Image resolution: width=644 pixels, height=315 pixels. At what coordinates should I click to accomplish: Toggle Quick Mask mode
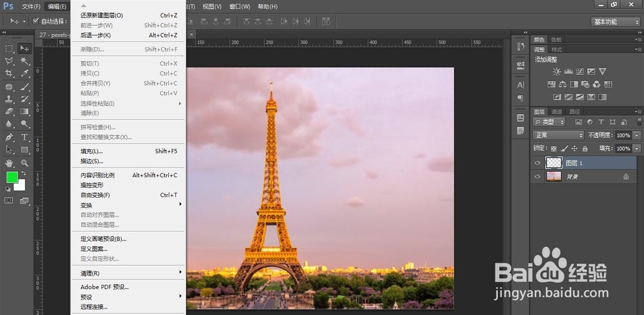(x=8, y=200)
